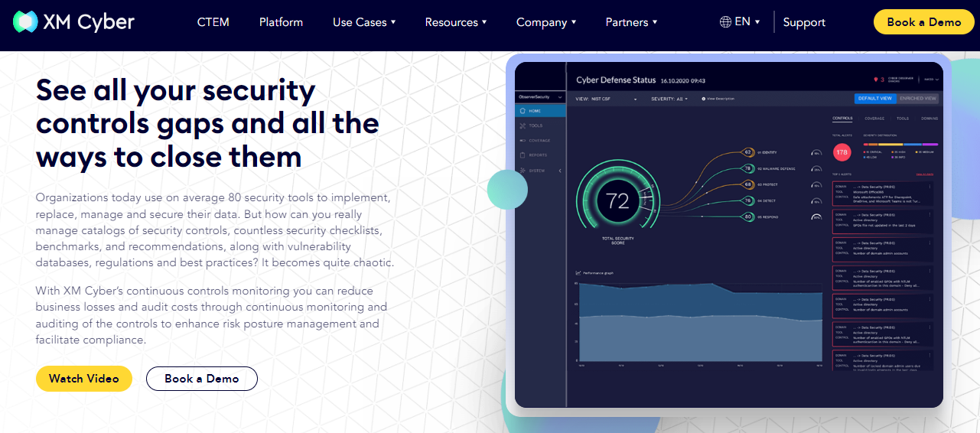
Task: Select Reports clipboard icon in dashboard sidebar
Action: [x=523, y=155]
